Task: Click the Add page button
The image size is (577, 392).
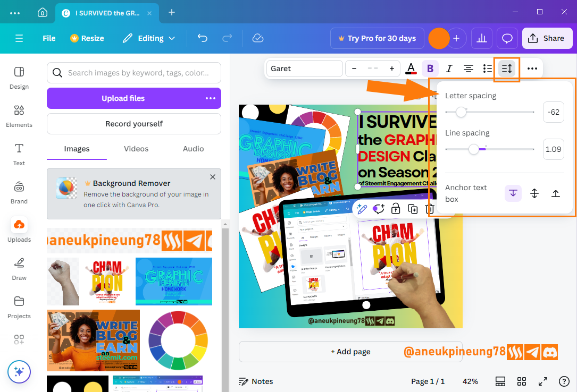Action: (350, 352)
